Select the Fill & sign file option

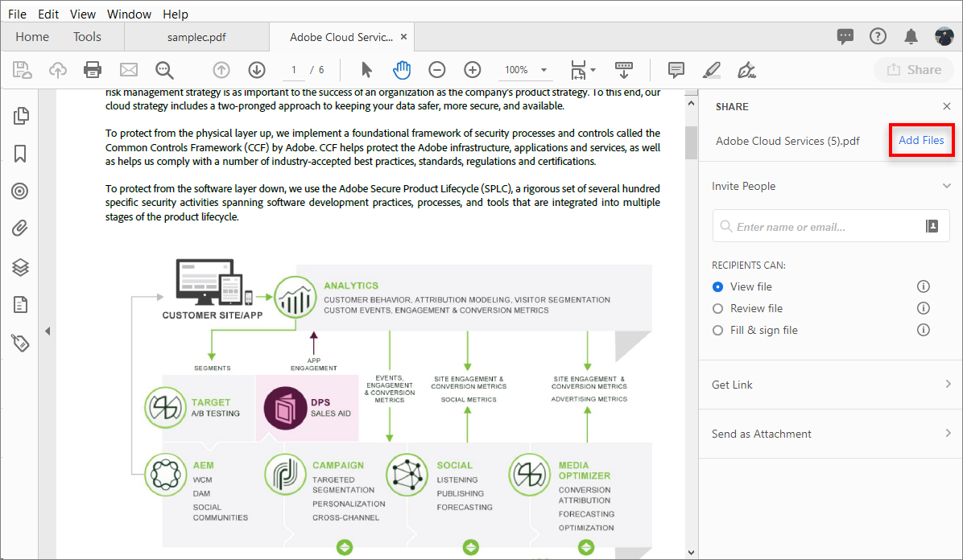[717, 331]
